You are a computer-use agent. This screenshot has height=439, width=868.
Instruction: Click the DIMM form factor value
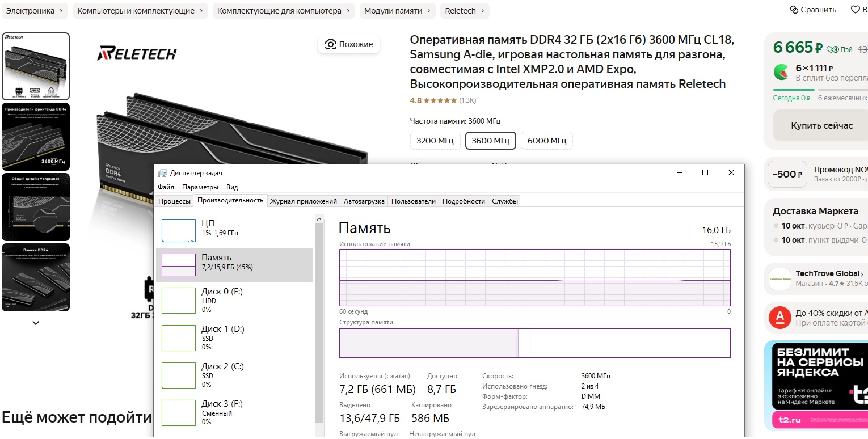pos(591,396)
